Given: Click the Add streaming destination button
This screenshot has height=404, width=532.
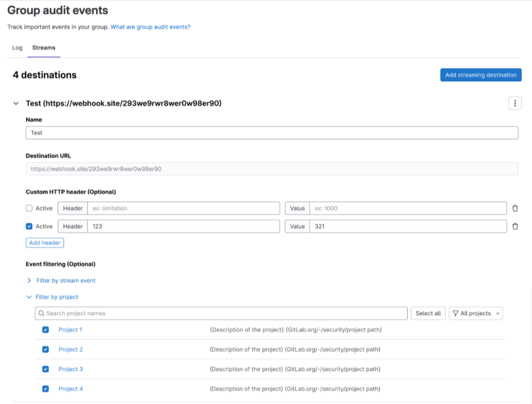Looking at the screenshot, I should (x=480, y=75).
